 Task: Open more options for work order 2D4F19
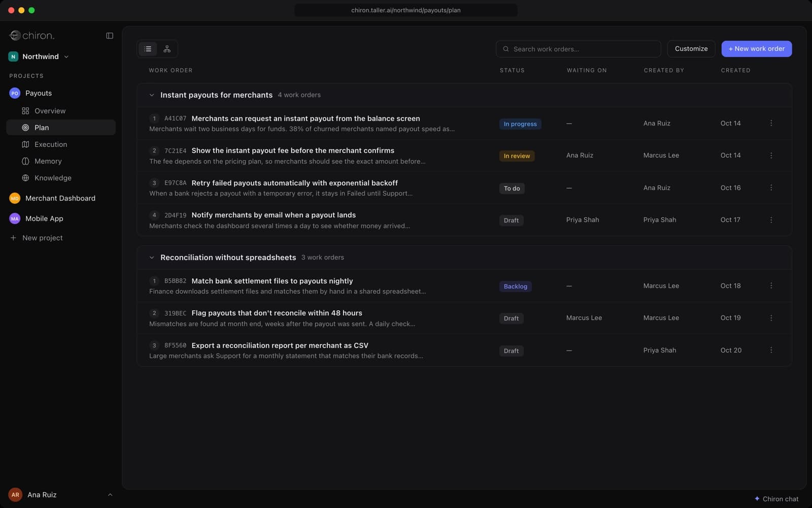coord(771,220)
